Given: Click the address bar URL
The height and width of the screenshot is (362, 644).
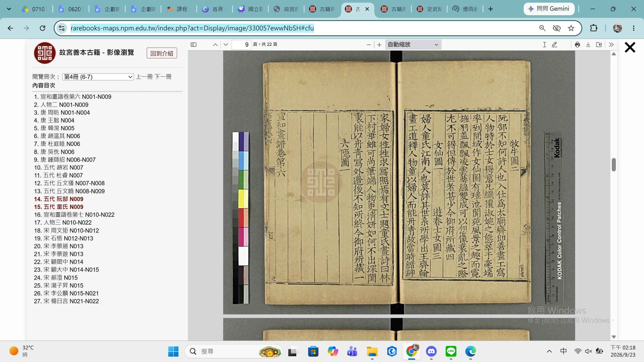Looking at the screenshot, I should point(192,28).
